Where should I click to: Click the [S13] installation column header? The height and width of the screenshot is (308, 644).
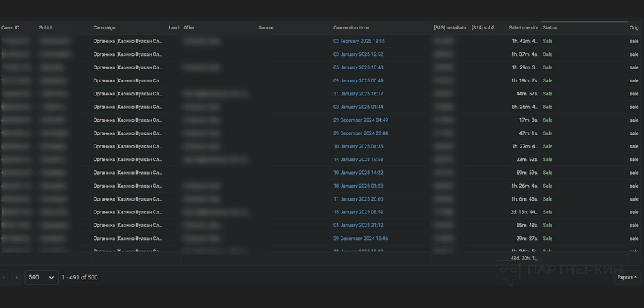(x=451, y=27)
